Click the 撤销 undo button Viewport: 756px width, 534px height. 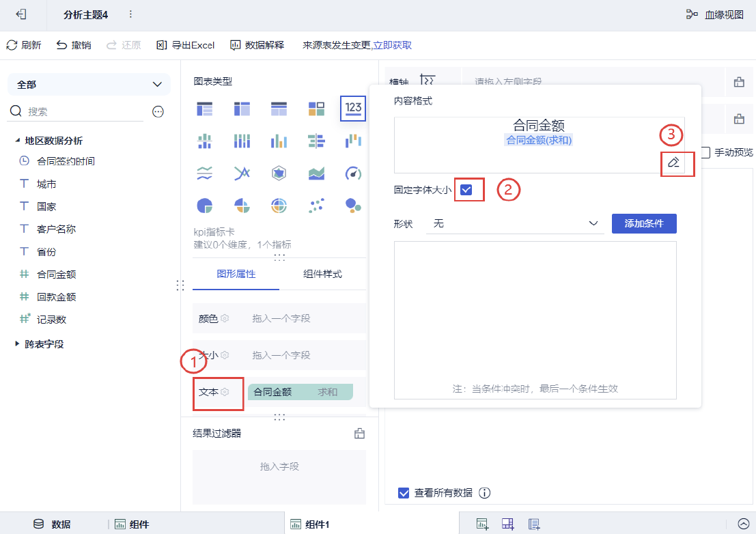[x=74, y=45]
